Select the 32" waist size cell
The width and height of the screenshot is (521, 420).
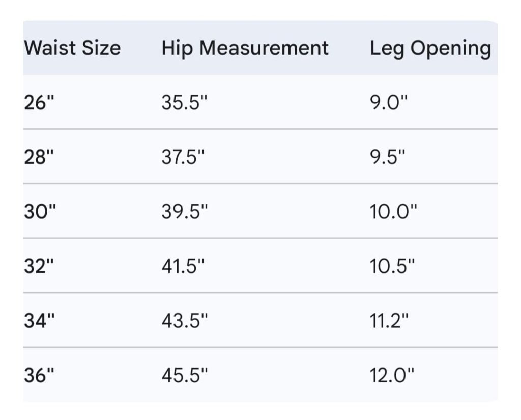coord(39,266)
